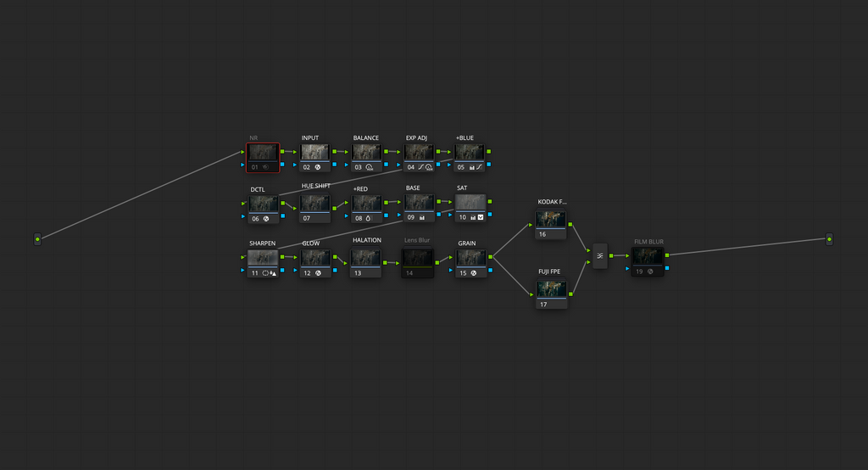Select the FUJI FPE node 17
Screen dimensions: 868x470
coord(551,294)
